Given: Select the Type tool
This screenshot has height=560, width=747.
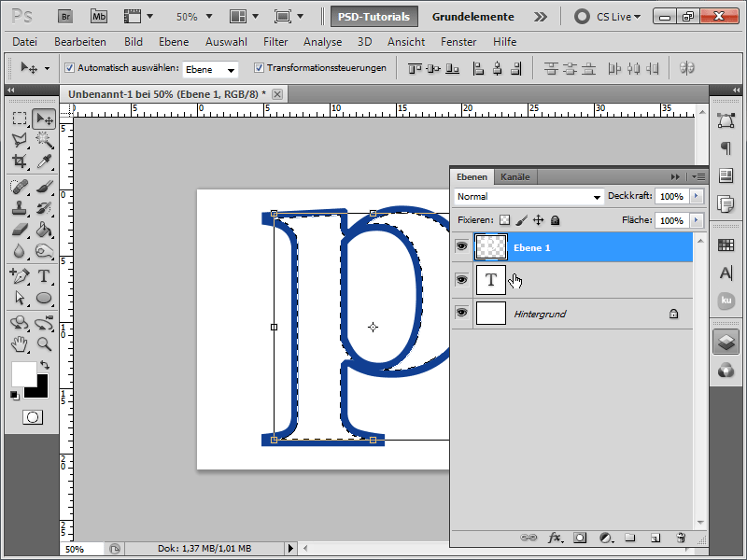Looking at the screenshot, I should click(x=44, y=275).
